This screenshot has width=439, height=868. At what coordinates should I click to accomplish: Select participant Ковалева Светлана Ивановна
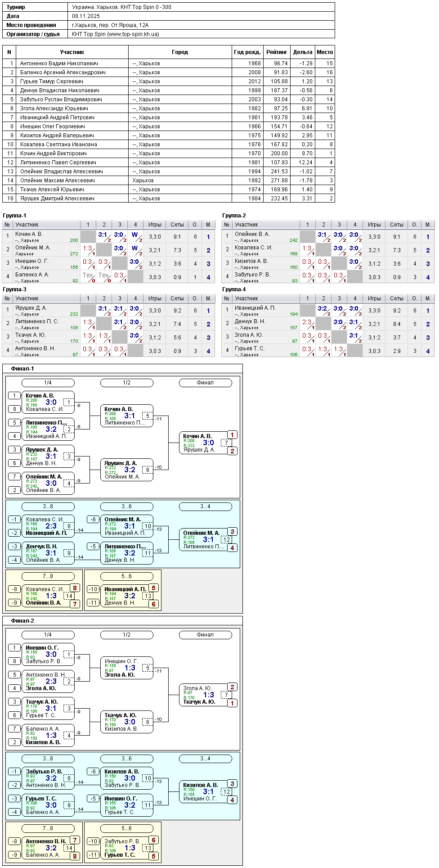coord(58,145)
